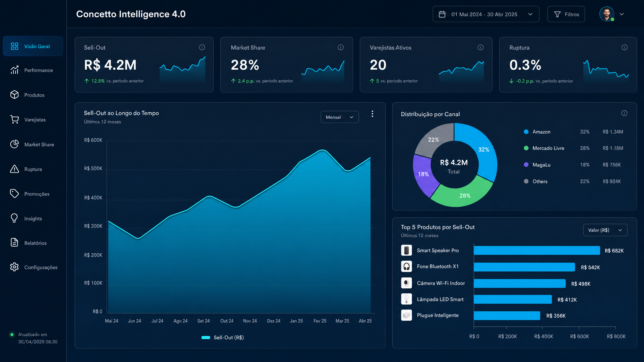Click the Fone Bluetooth X1 headphone thumbnail
The width and height of the screenshot is (644, 362).
[406, 266]
